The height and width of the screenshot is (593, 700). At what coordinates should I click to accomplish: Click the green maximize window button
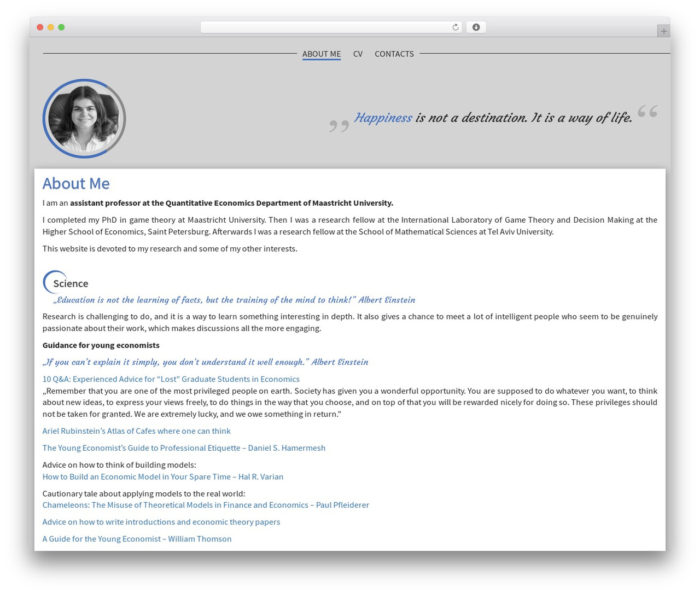click(61, 27)
